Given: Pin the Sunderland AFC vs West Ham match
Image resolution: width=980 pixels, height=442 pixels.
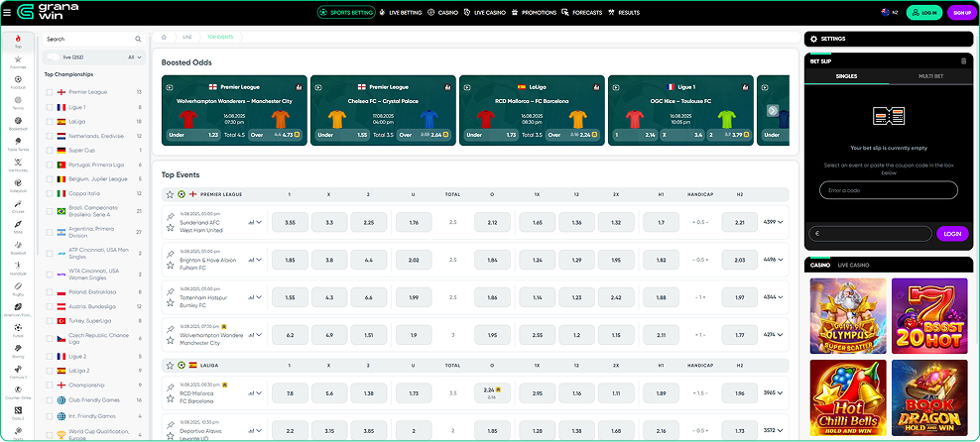Looking at the screenshot, I should pos(170,216).
